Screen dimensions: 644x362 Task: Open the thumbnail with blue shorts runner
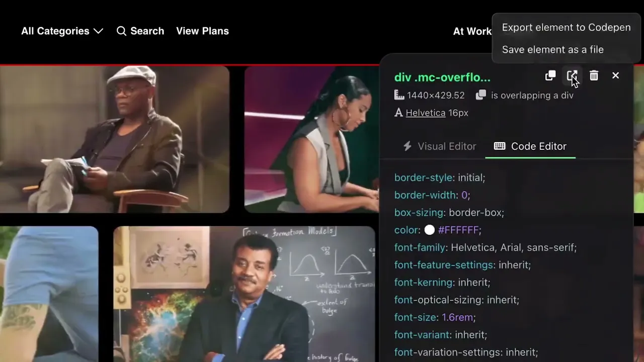[49, 294]
